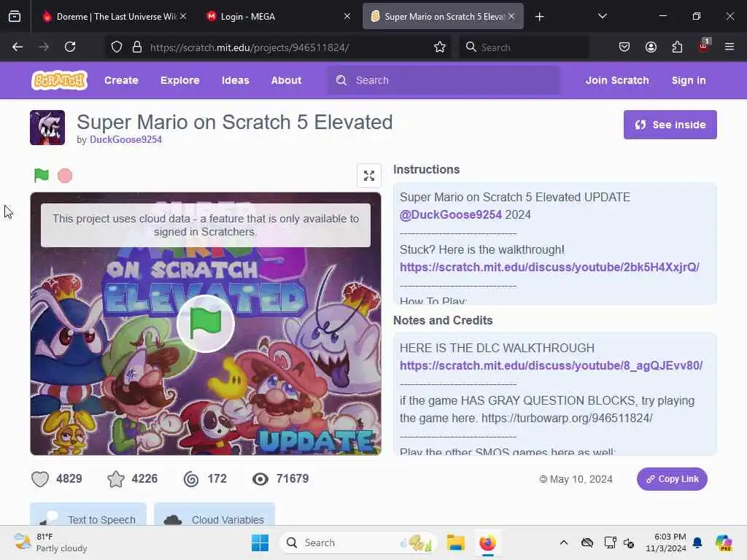Viewport: 747px width, 560px height.
Task: Expand the list all tabs chevron
Action: coord(602,16)
